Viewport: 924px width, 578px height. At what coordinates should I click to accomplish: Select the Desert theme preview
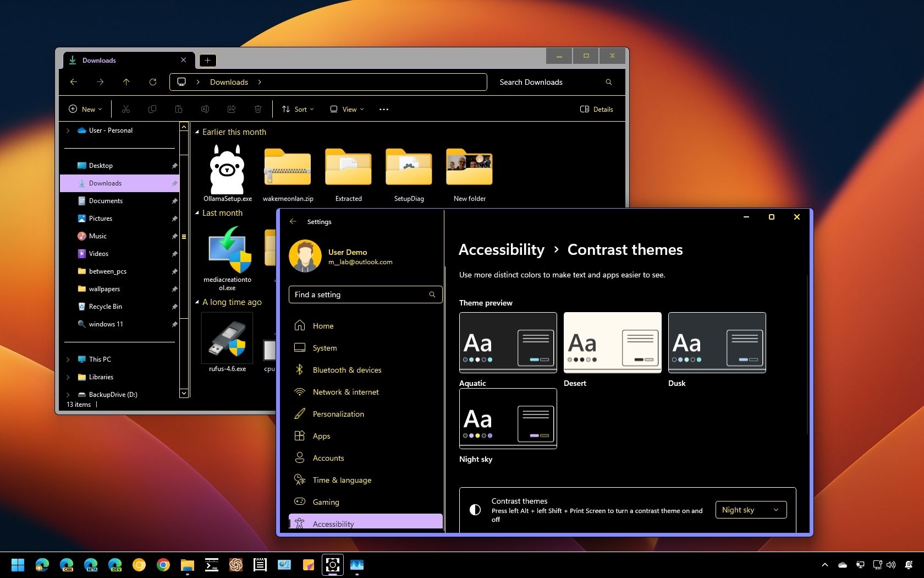612,343
